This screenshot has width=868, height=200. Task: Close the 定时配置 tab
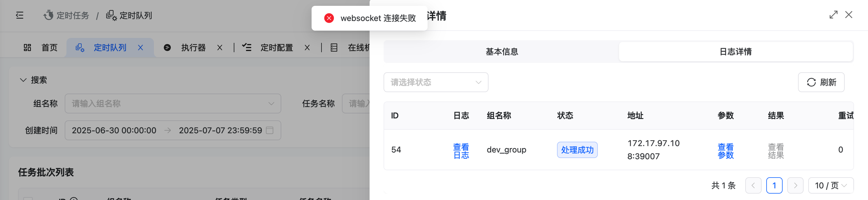pos(307,48)
